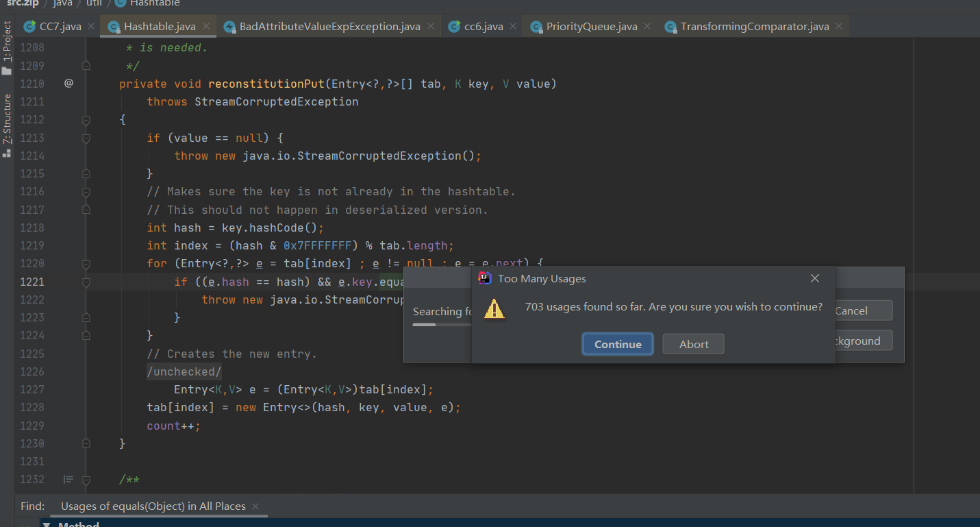Close the Hashtable.java tab
This screenshot has height=527, width=980.
205,27
